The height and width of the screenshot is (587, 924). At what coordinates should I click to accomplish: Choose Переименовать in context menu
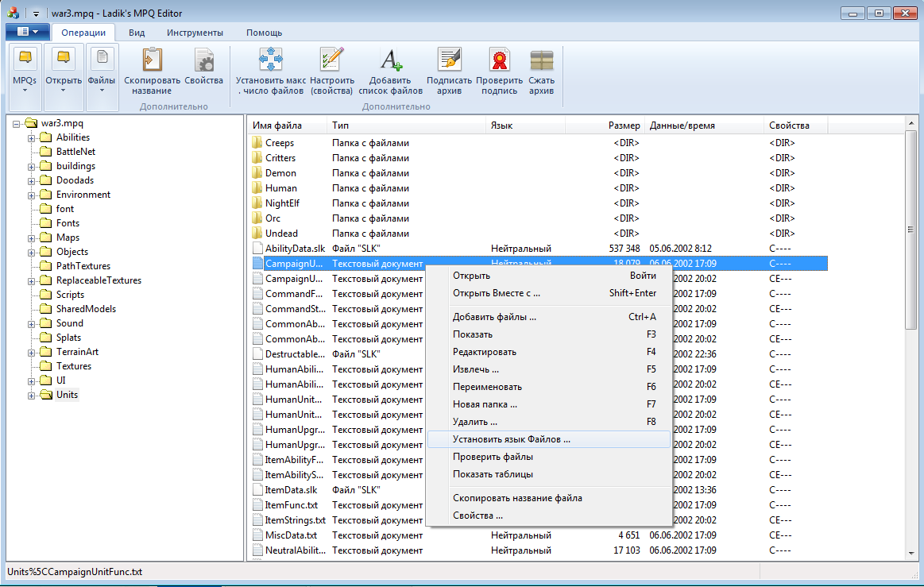[549, 387]
